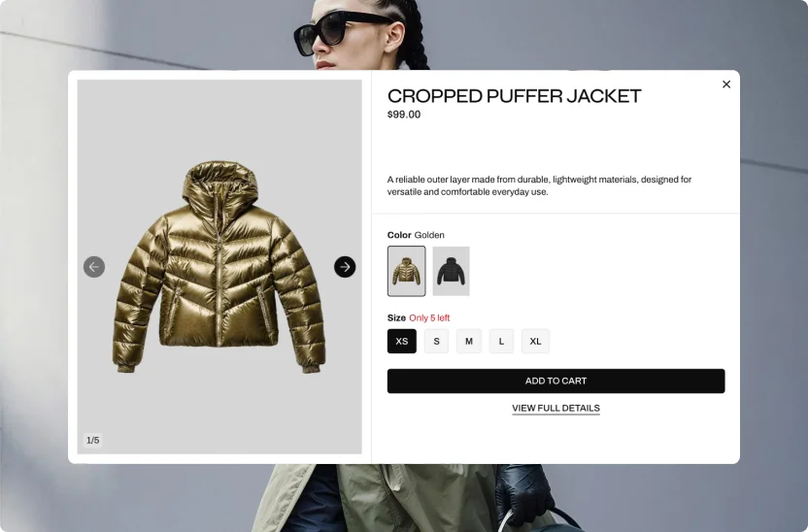
Task: Click the $99.00 price text
Action: click(x=404, y=115)
